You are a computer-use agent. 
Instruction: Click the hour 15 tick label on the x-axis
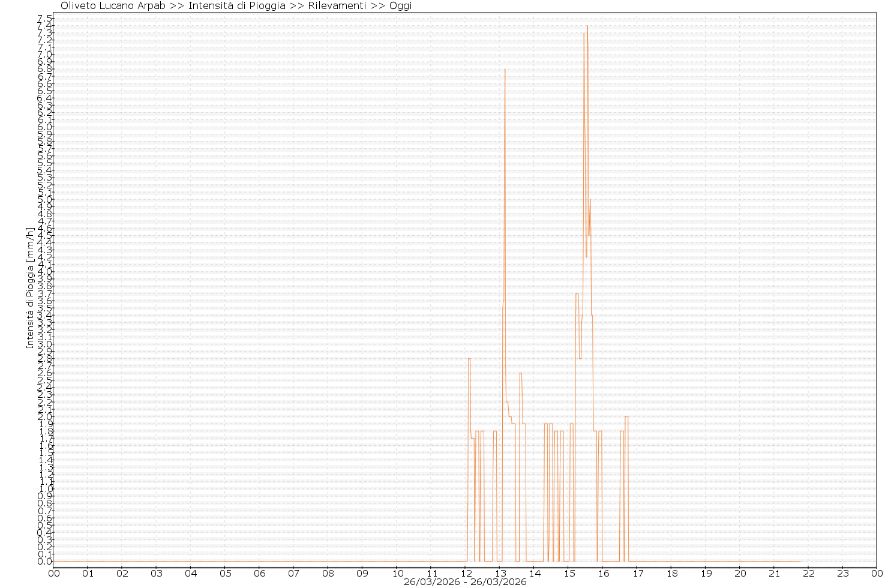coord(569,573)
